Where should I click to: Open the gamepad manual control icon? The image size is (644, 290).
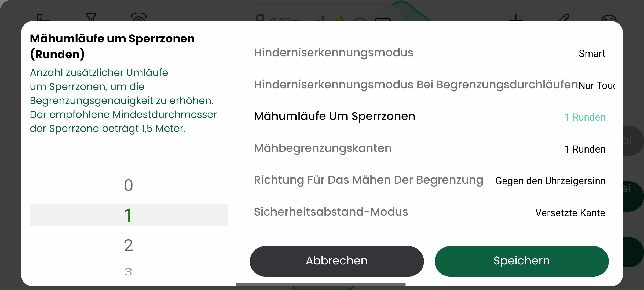point(609,19)
